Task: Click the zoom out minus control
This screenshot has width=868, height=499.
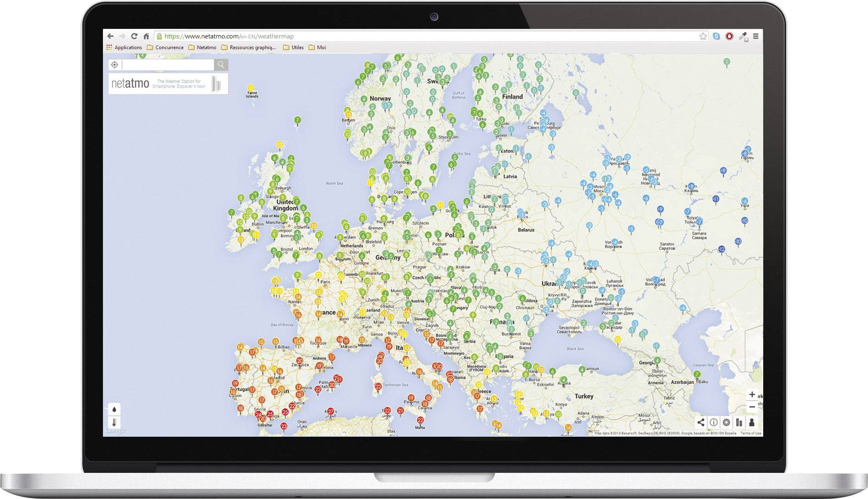Action: point(753,407)
